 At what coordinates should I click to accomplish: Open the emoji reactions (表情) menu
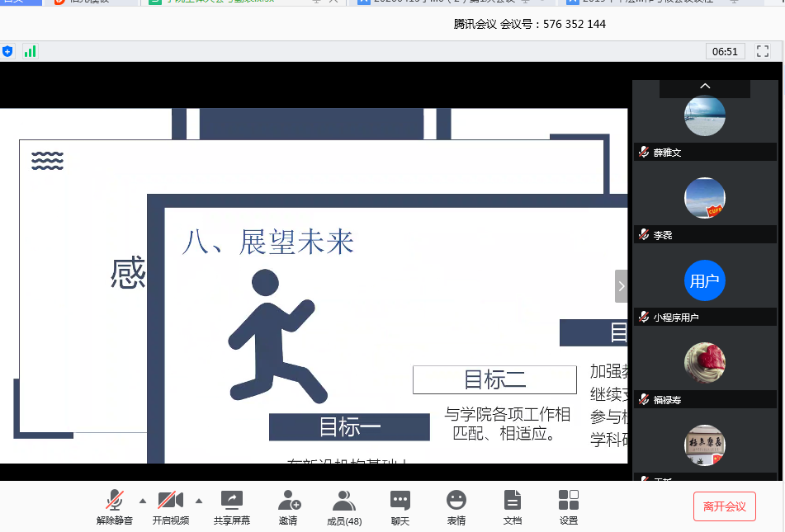[x=456, y=501]
